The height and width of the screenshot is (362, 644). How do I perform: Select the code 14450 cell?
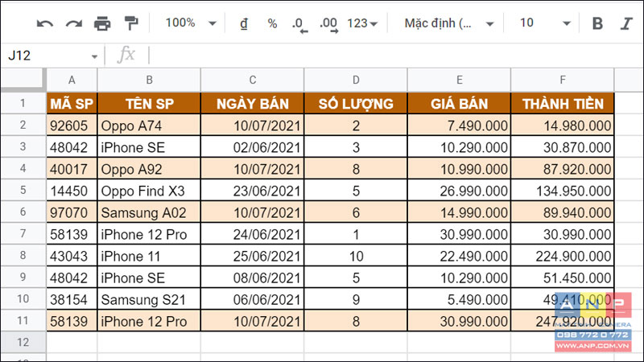(72, 191)
